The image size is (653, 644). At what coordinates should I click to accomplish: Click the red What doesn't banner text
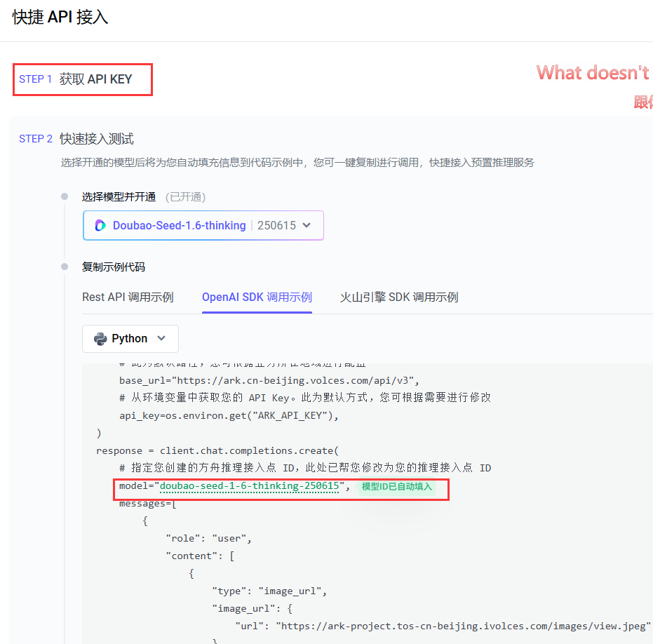click(x=593, y=73)
